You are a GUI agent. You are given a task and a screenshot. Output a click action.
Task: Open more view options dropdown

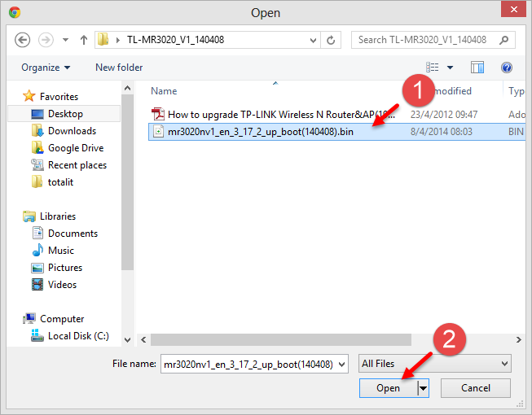pos(450,68)
